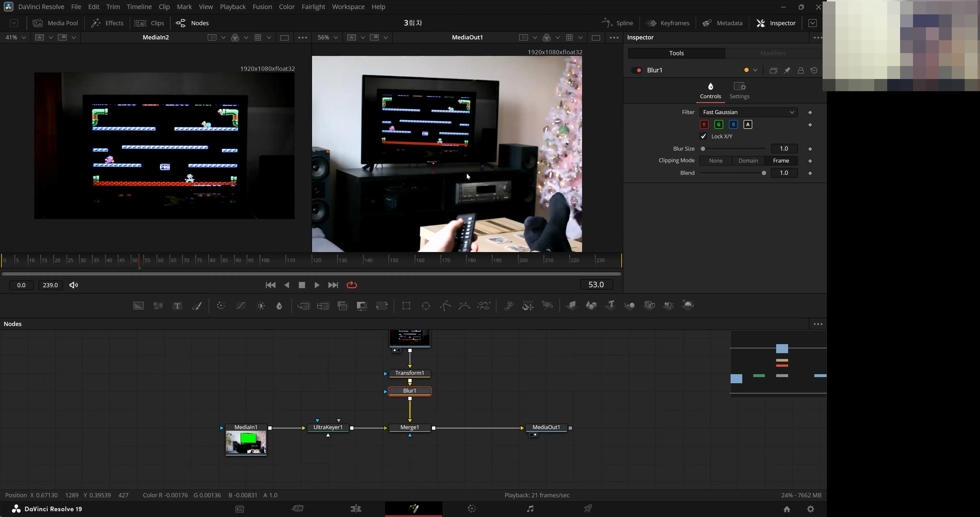Add an Image Plane 3D node

(x=571, y=306)
